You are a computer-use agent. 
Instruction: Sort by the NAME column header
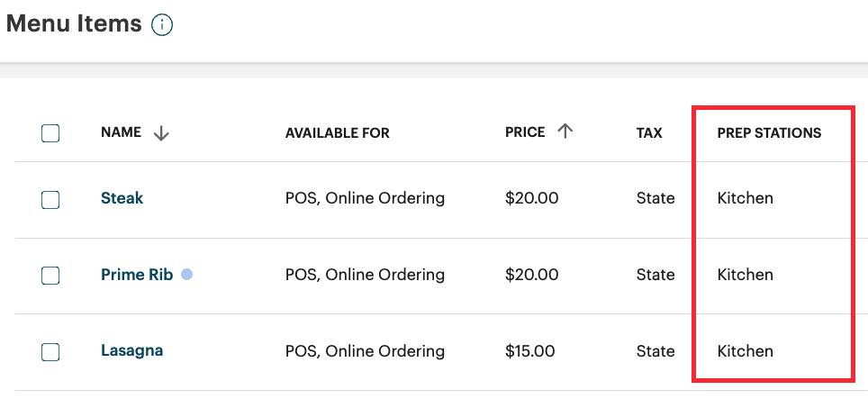tap(121, 132)
